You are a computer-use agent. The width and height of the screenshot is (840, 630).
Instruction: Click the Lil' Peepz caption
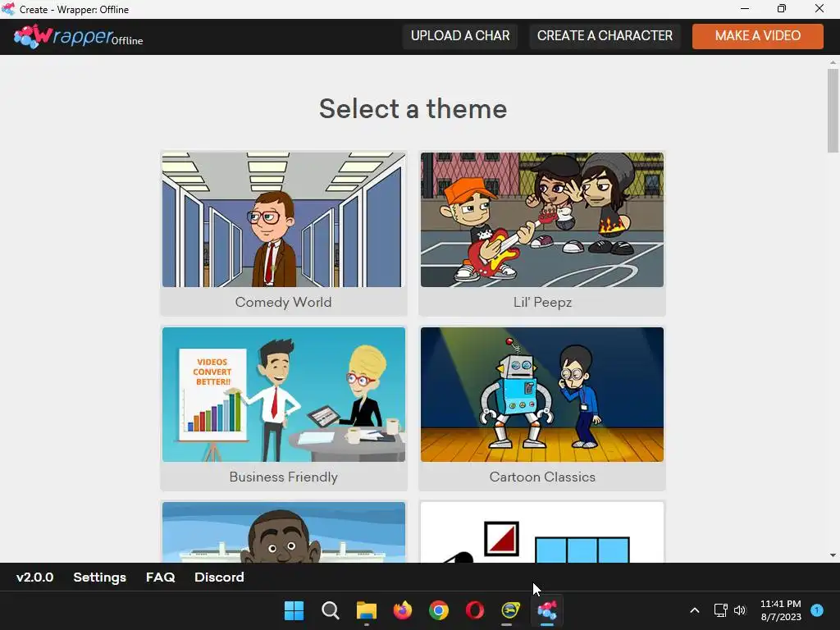point(542,302)
